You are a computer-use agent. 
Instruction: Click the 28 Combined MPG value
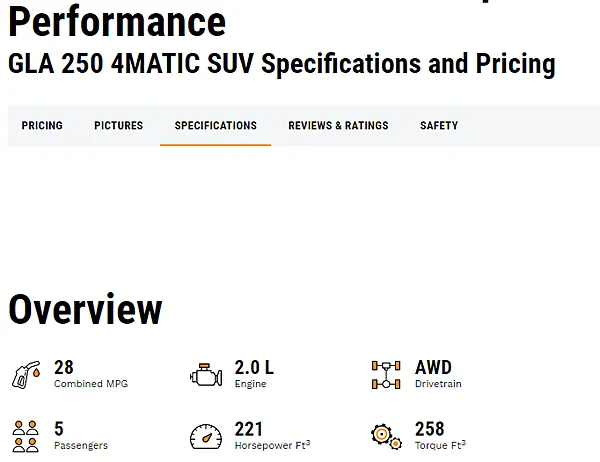pos(64,368)
